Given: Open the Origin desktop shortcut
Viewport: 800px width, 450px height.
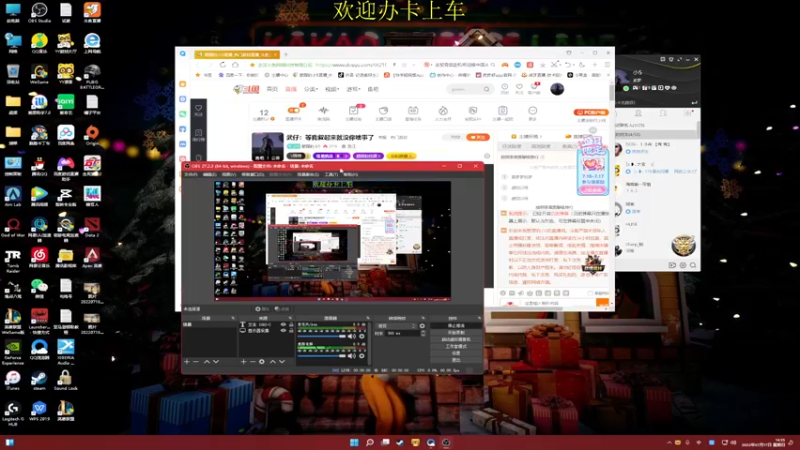Looking at the screenshot, I should (x=92, y=135).
